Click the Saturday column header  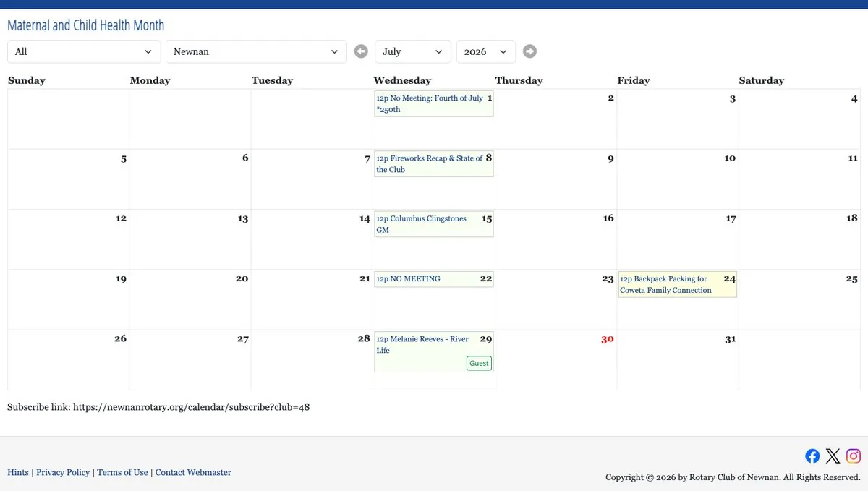[761, 80]
